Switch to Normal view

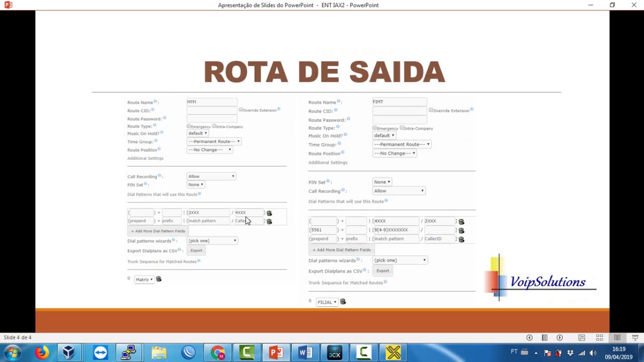coord(582,337)
